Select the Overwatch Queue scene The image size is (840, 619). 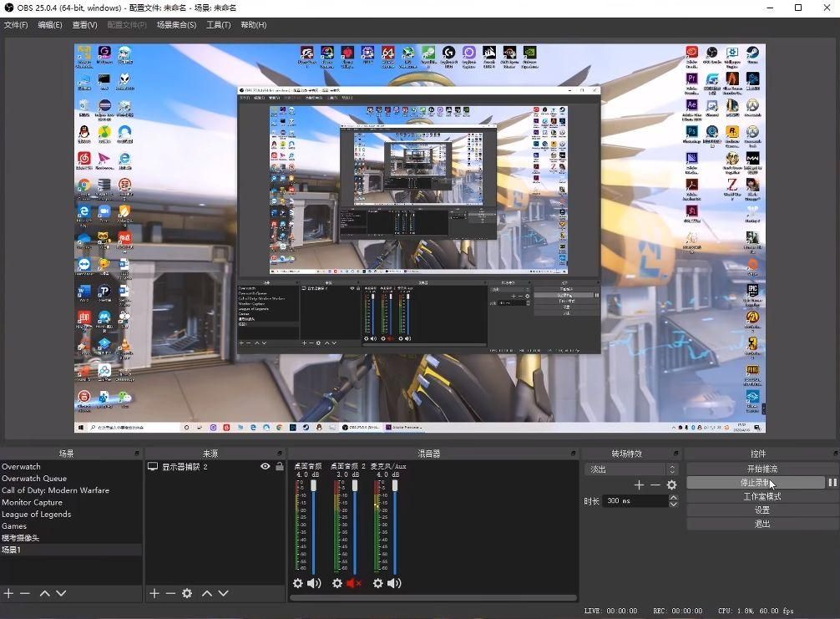click(x=71, y=479)
